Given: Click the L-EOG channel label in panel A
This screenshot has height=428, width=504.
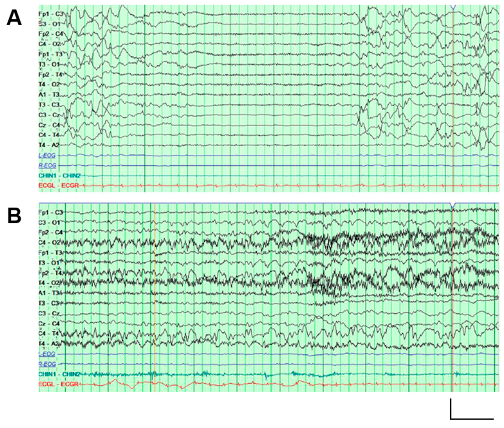Looking at the screenshot, I should tap(47, 156).
